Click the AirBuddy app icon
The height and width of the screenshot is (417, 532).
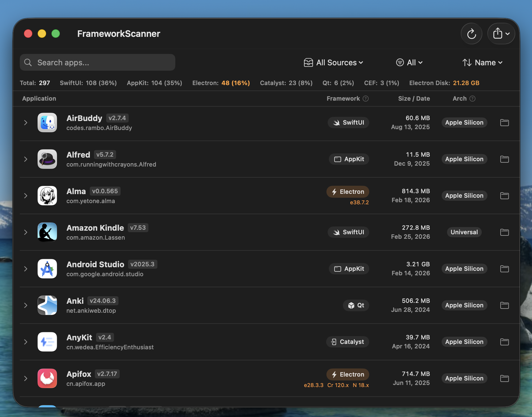click(47, 123)
